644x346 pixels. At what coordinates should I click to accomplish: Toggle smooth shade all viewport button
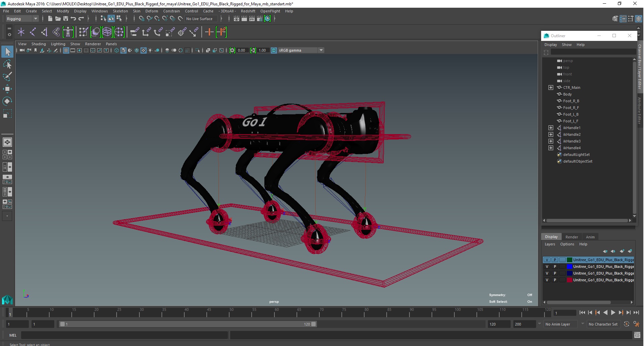click(x=123, y=50)
